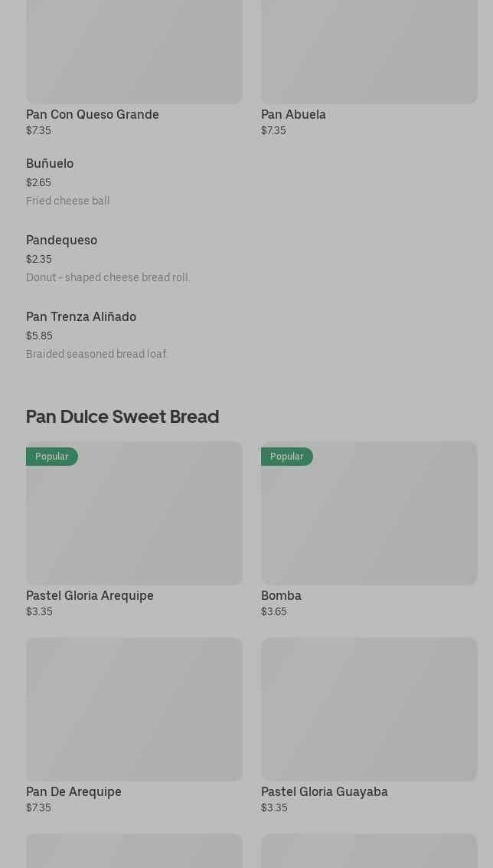Image resolution: width=493 pixels, height=868 pixels.
Task: Open the Pastel Gloria Arequipe image
Action: [x=134, y=521]
